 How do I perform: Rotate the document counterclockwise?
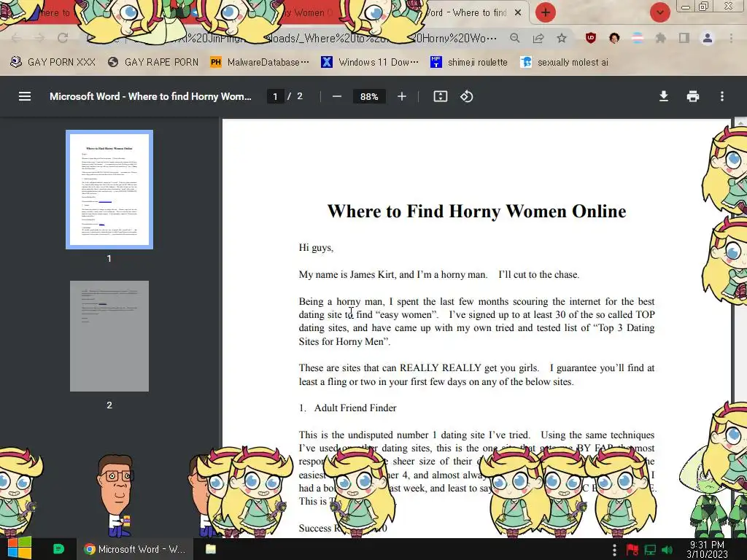(x=466, y=97)
